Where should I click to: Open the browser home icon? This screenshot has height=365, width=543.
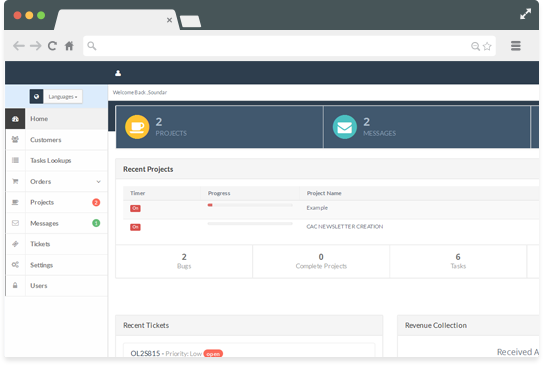pos(69,46)
